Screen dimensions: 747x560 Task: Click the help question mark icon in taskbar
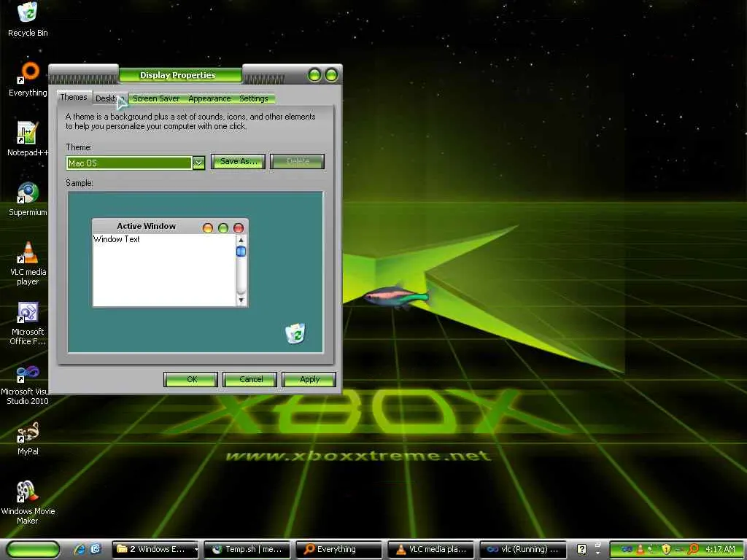pyautogui.click(x=581, y=550)
